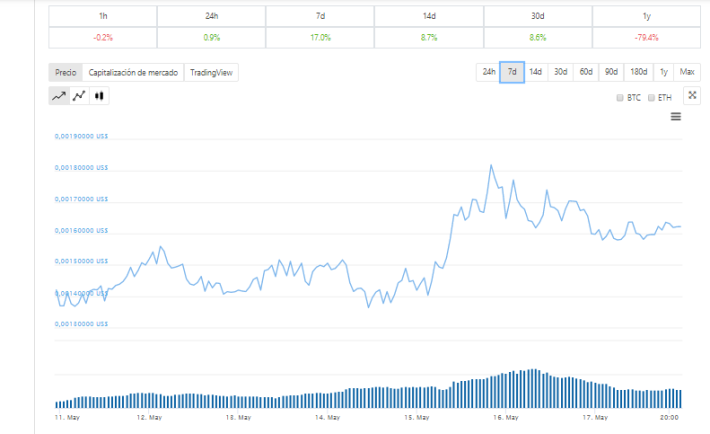
Task: Click the 11. May date label
Action: coord(67,417)
